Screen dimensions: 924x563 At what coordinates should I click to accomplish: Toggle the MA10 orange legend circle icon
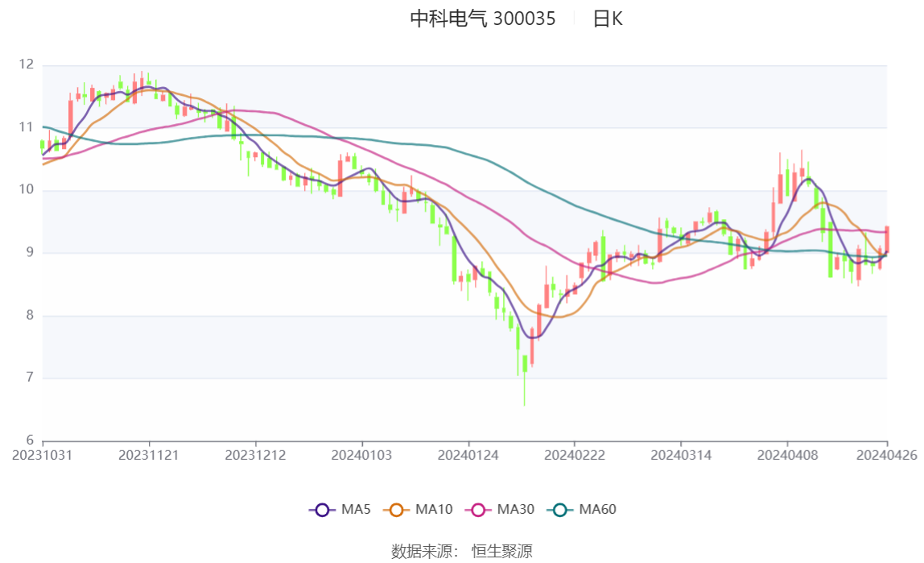click(396, 510)
